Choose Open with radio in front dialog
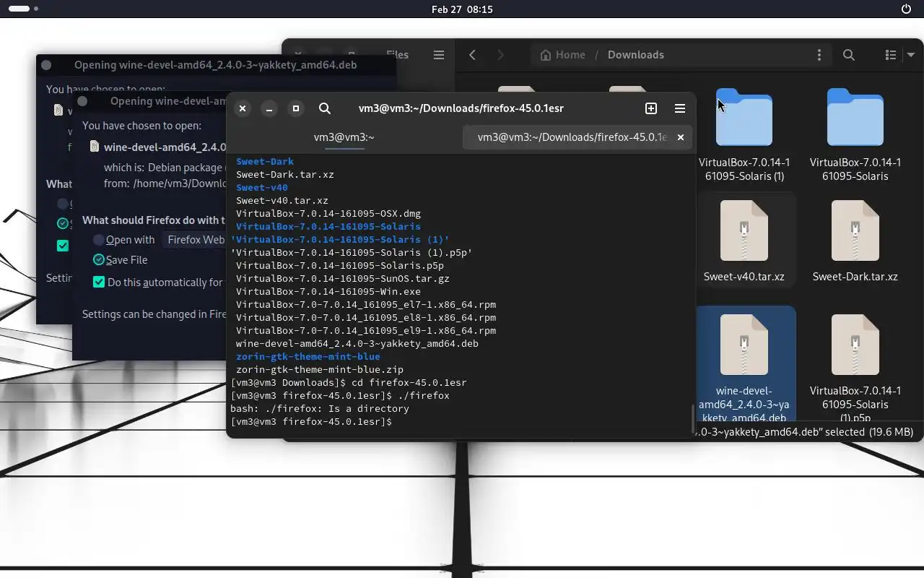This screenshot has height=578, width=924. tap(99, 240)
